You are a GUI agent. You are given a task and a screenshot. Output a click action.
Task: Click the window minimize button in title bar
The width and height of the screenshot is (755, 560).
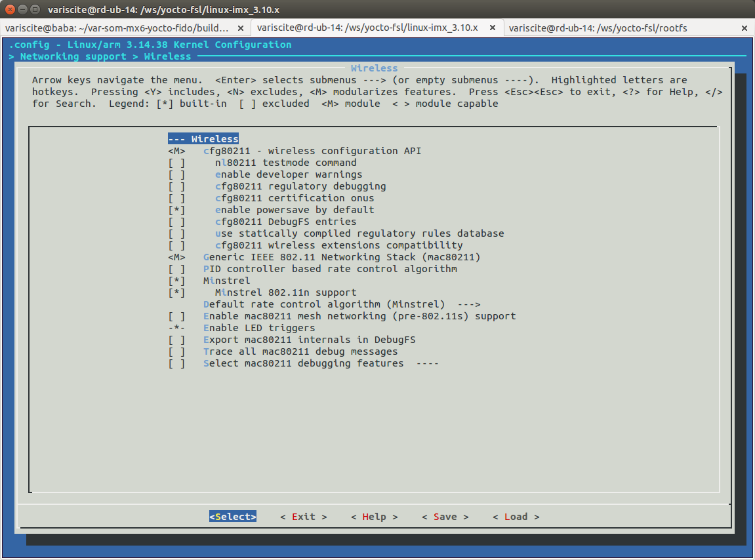click(x=23, y=9)
